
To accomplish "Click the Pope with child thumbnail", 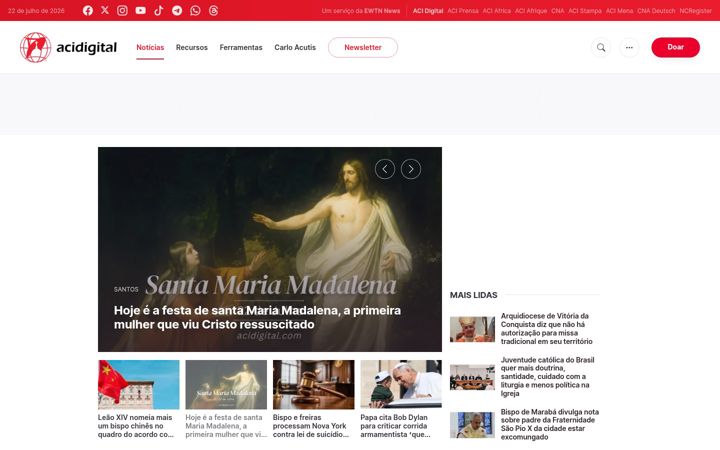I will point(401,384).
